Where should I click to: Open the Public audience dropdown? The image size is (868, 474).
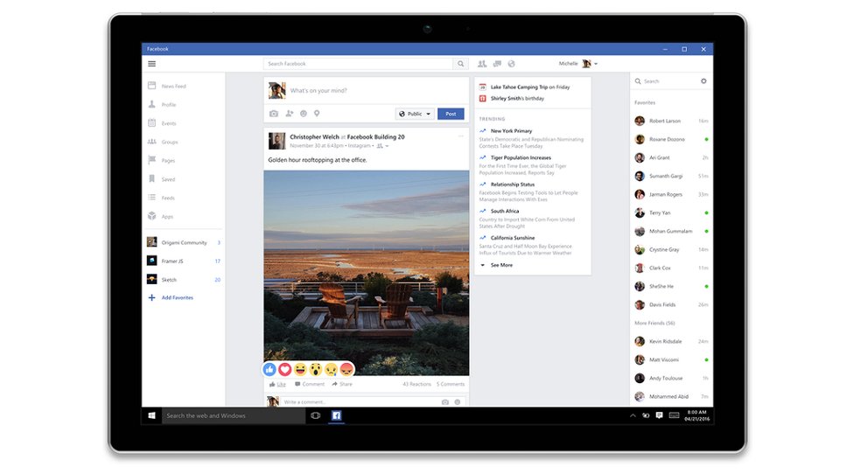tap(415, 114)
